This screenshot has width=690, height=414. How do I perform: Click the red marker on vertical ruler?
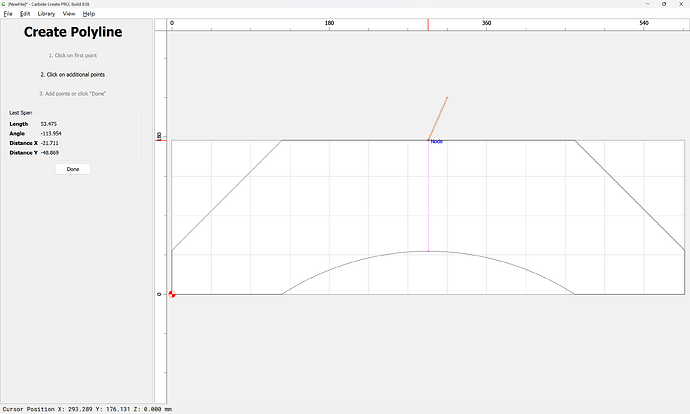[159, 140]
